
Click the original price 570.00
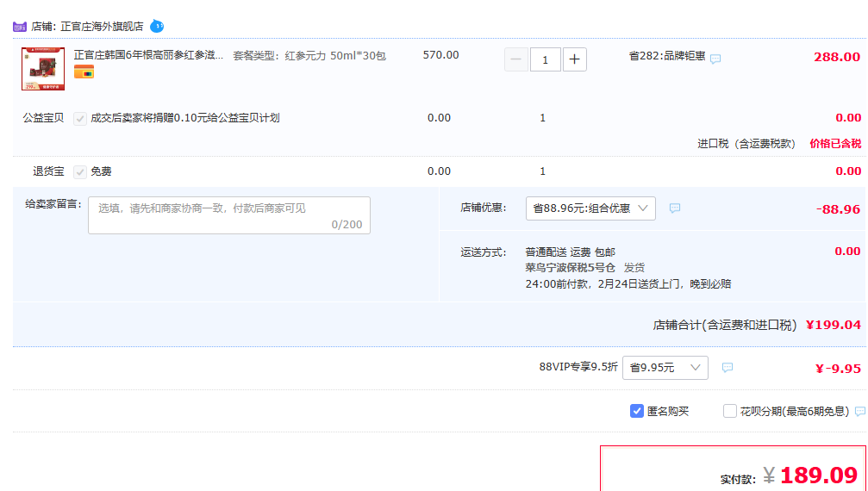[440, 55]
